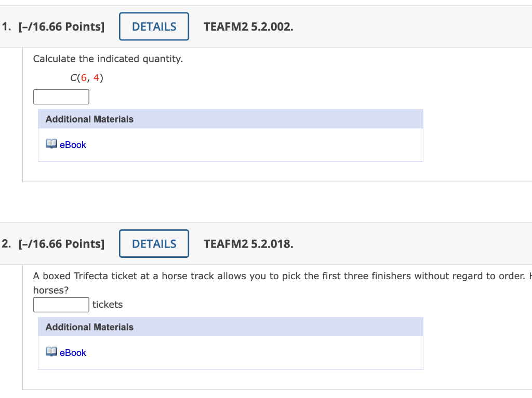Open DETAILS for question 2

click(x=154, y=243)
